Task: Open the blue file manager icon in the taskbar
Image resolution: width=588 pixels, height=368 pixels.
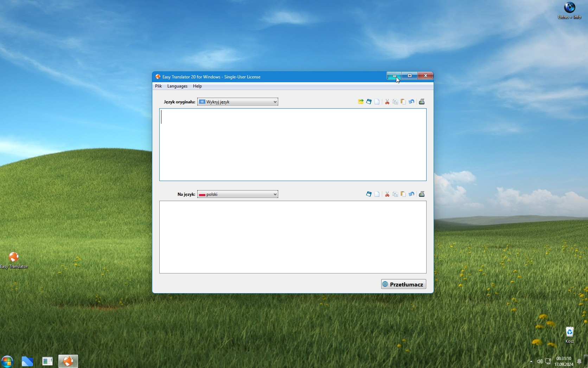Action: coord(27,361)
